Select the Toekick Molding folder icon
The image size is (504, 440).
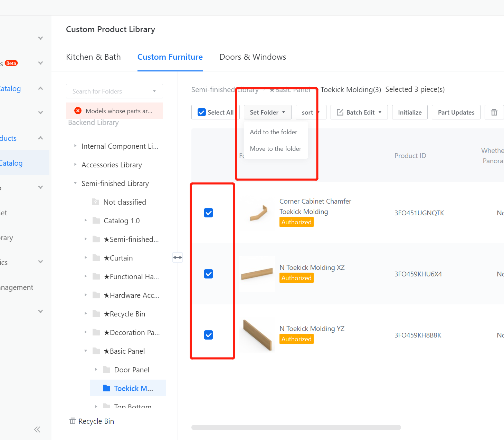(x=107, y=388)
